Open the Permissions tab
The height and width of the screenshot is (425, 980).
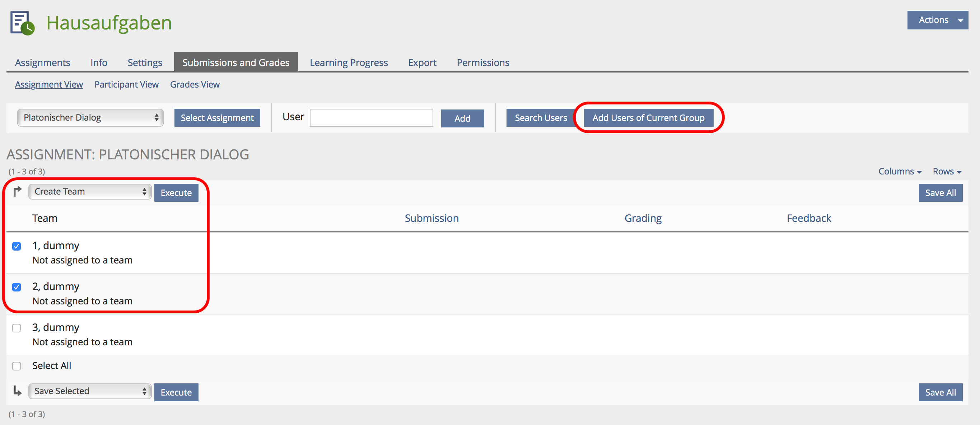pyautogui.click(x=482, y=62)
